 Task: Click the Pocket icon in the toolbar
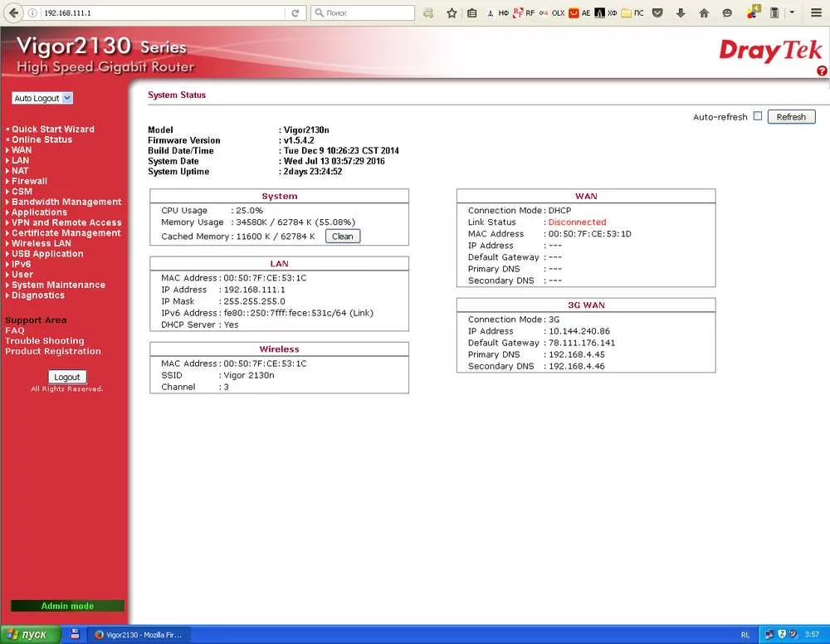pos(658,13)
